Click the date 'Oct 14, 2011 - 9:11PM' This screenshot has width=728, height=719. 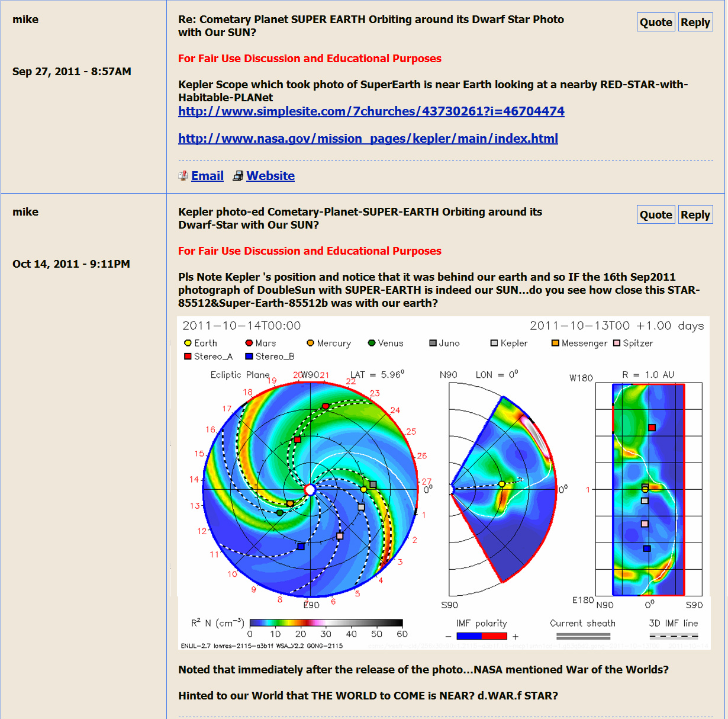71,264
